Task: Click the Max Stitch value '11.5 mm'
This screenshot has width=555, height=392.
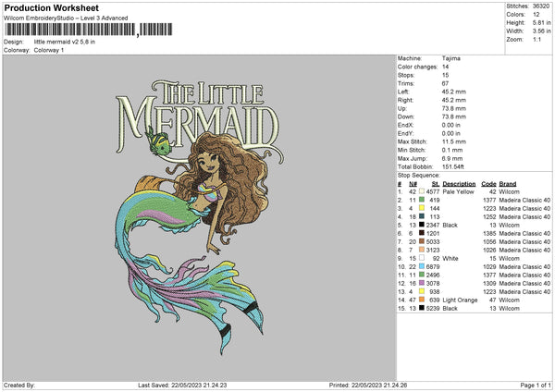Action: coord(454,141)
